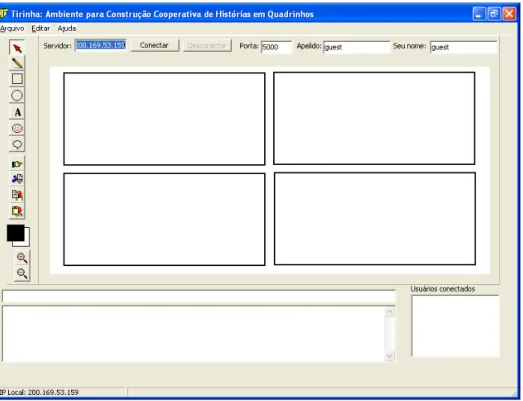Screen dimensions: 523x401
Task: Click the Servidor address field
Action: coord(100,45)
